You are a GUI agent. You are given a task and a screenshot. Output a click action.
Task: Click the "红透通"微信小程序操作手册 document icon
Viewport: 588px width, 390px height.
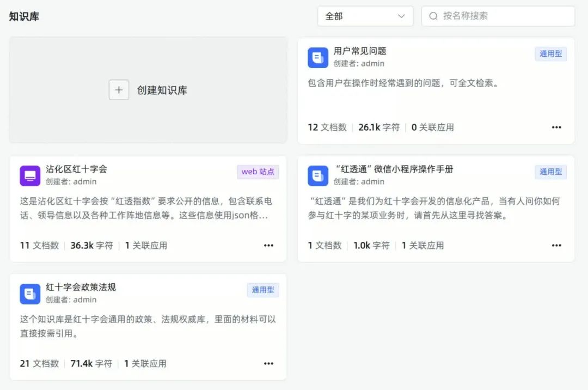(x=318, y=176)
